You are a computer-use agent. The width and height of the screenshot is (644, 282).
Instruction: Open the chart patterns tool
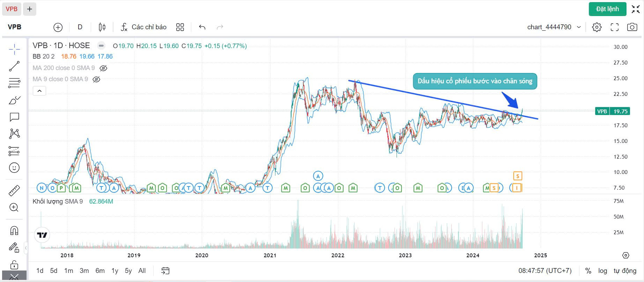point(14,134)
